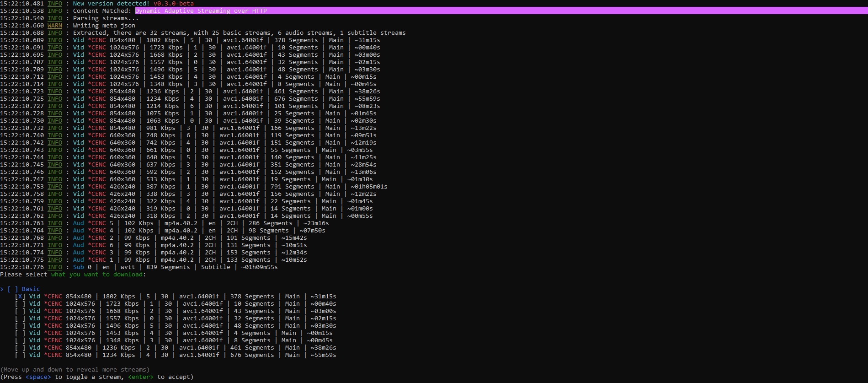868x383 pixels.
Task: Click the '~23m16s' audio duration
Action: [x=316, y=223]
